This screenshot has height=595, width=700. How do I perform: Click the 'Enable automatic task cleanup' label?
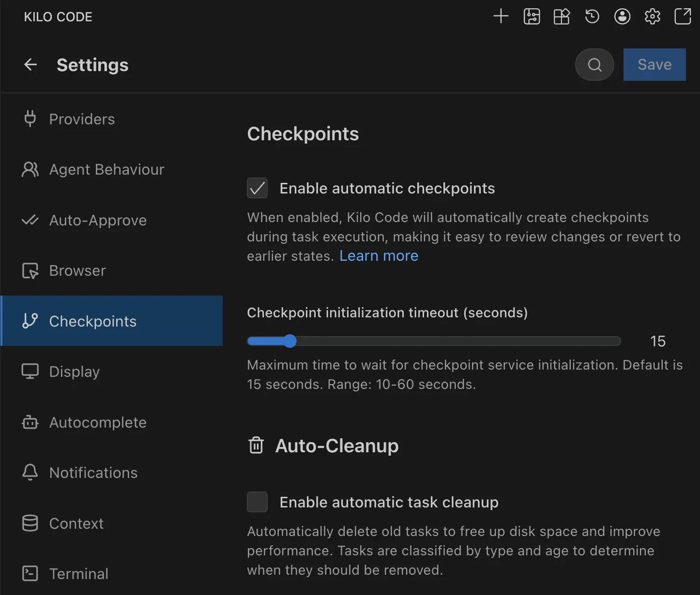click(389, 502)
